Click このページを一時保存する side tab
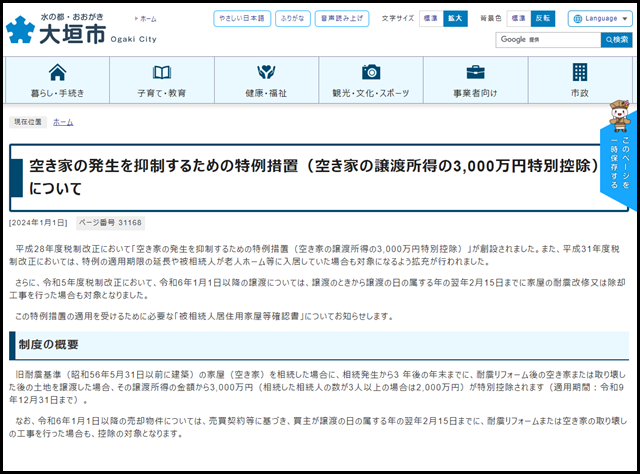 pos(620,163)
